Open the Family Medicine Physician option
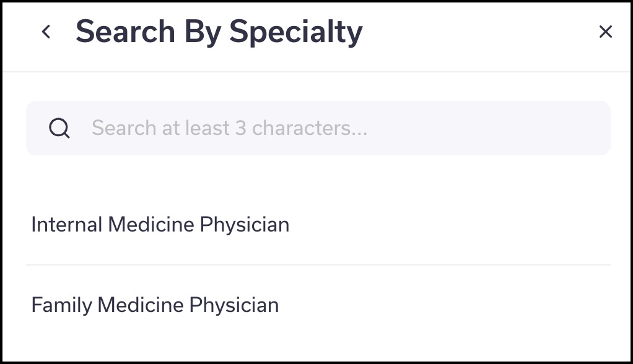Screen dimensions: 633x364 pyautogui.click(x=318, y=305)
